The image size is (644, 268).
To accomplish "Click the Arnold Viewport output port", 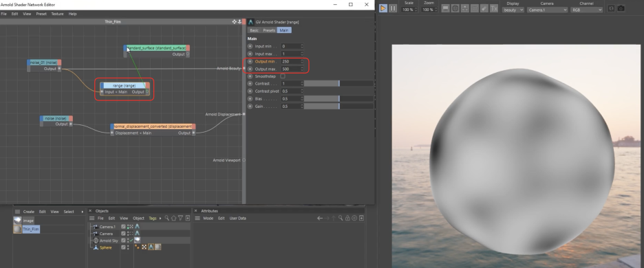I will click(244, 160).
